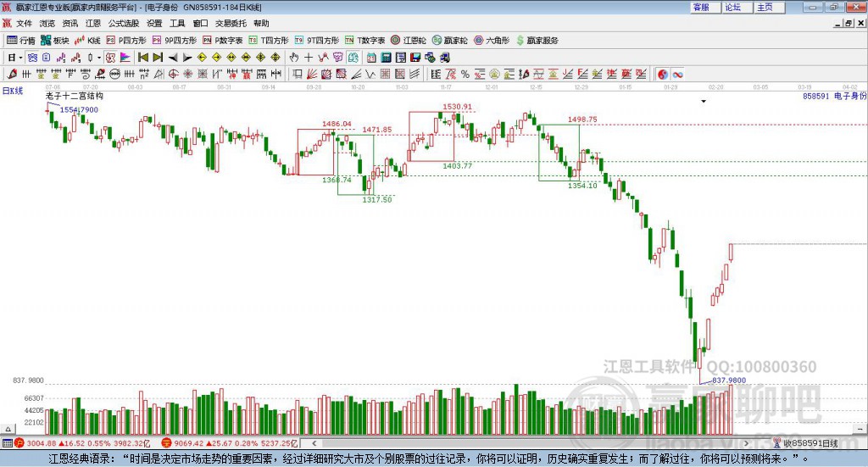This screenshot has width=868, height=467.
Task: Click the 9069.42 index status entry
Action: click(x=230, y=443)
